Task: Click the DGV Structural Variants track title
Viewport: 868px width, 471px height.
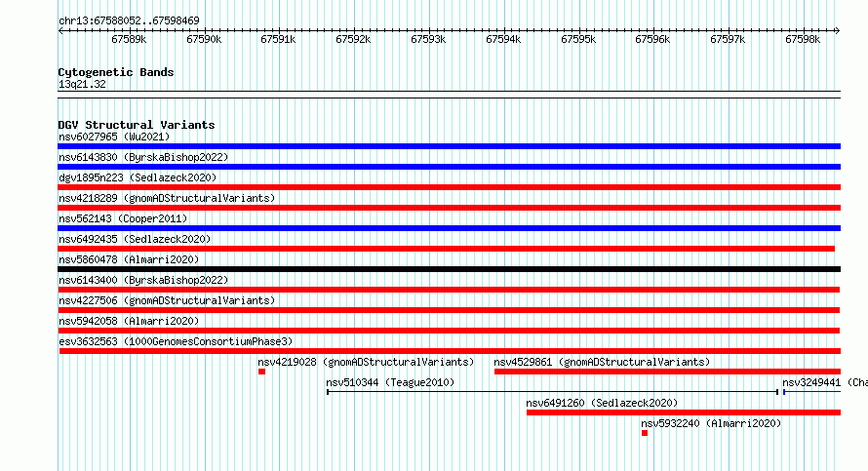Action: pos(137,125)
